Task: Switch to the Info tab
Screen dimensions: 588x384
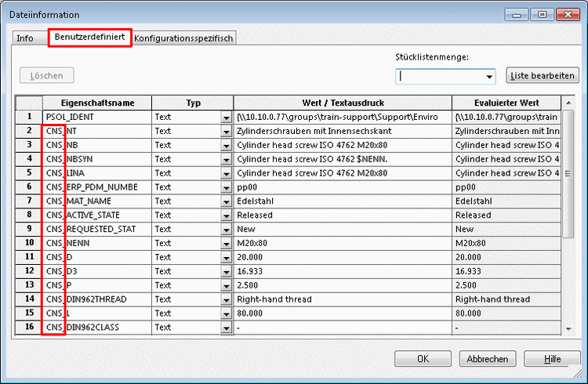Action: pyautogui.click(x=25, y=38)
